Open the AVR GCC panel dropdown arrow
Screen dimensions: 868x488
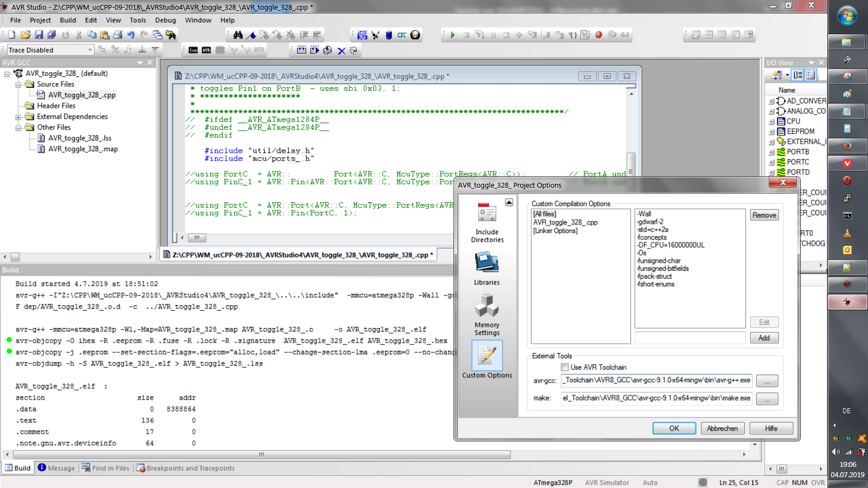[x=140, y=63]
